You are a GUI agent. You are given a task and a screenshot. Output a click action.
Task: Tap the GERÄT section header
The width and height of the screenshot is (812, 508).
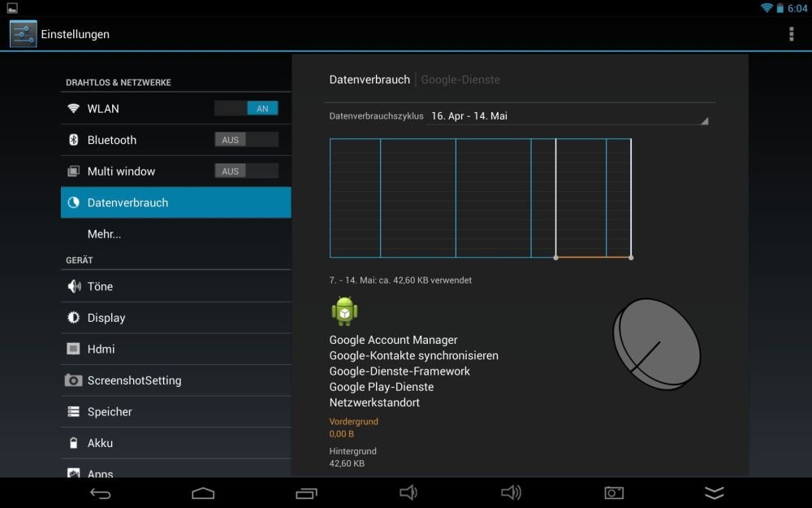click(x=80, y=260)
